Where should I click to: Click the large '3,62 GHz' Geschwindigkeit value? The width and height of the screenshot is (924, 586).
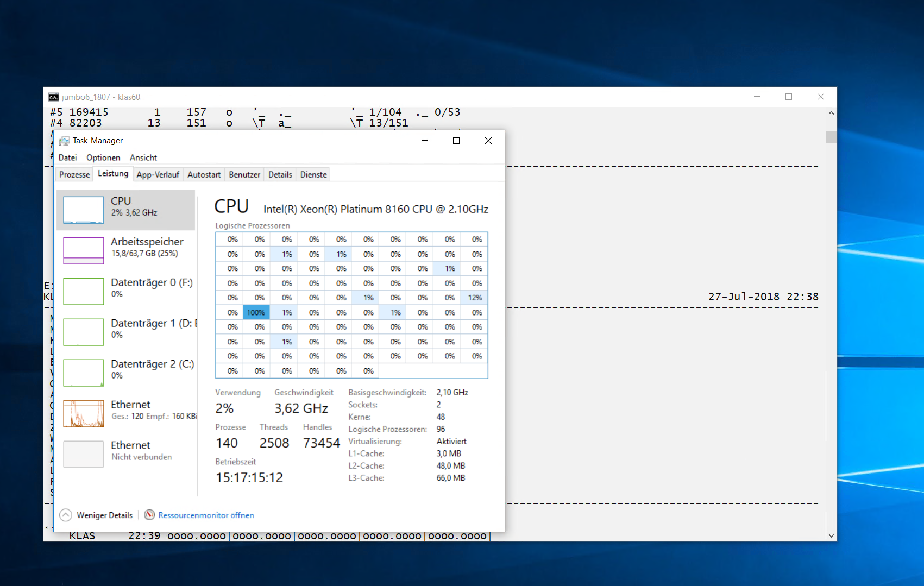pyautogui.click(x=301, y=408)
